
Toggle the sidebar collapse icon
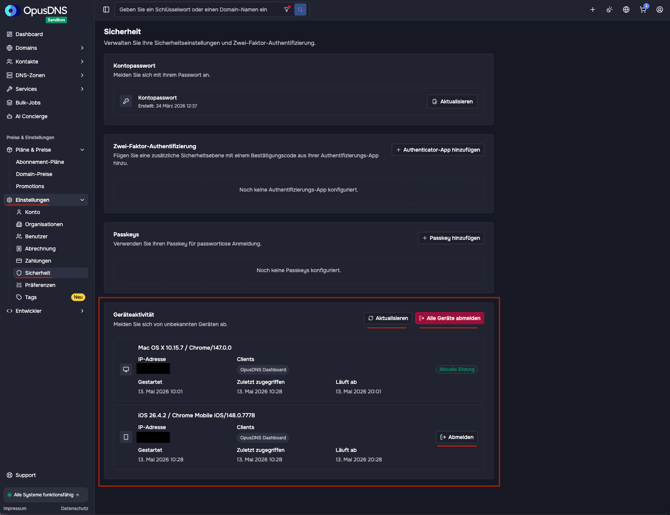pyautogui.click(x=106, y=9)
